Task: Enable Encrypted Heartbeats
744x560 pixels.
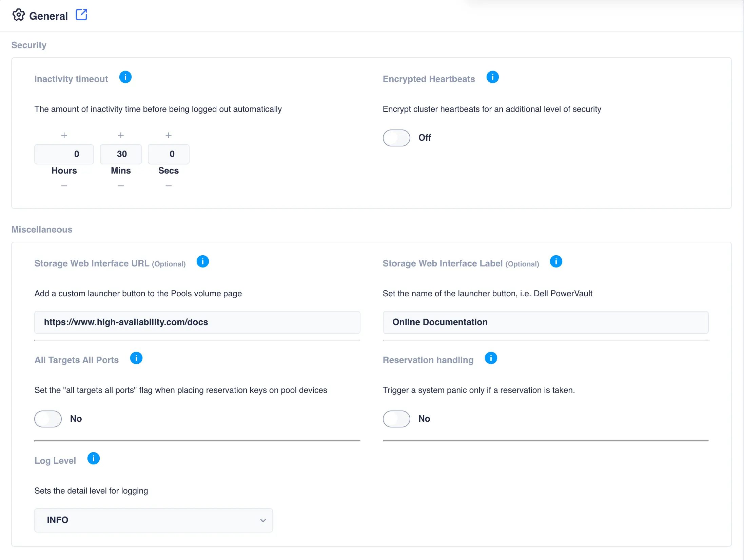Action: (396, 138)
